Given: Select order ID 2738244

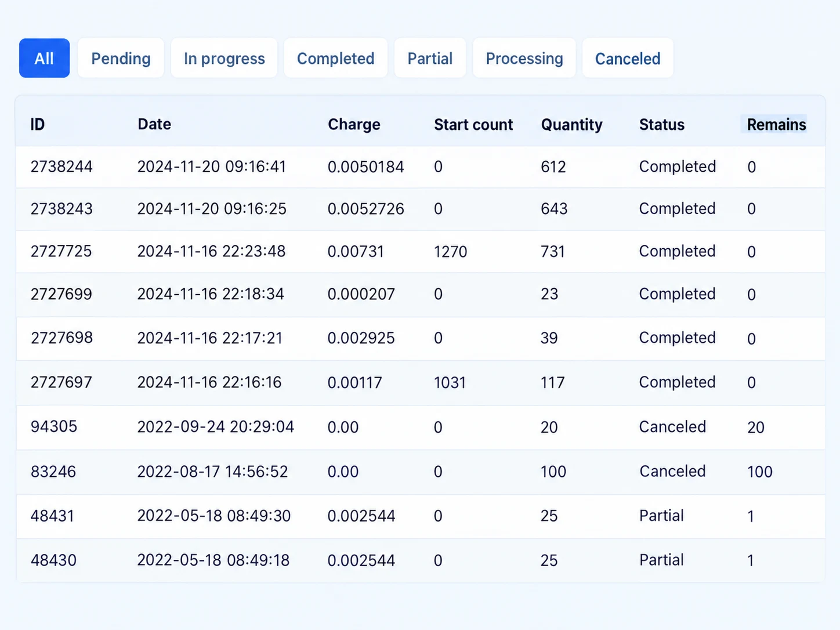Looking at the screenshot, I should click(61, 166).
